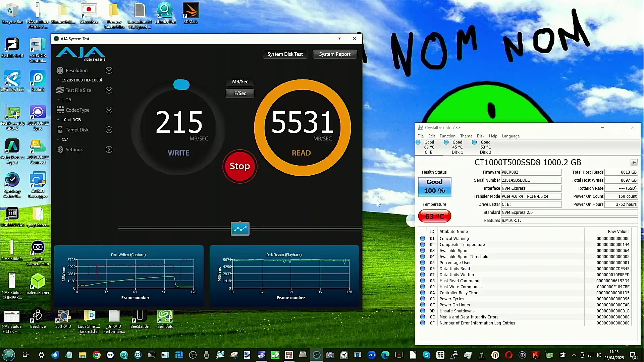The width and height of the screenshot is (644, 362).
Task: Click the Serial Number field
Action: [531, 180]
